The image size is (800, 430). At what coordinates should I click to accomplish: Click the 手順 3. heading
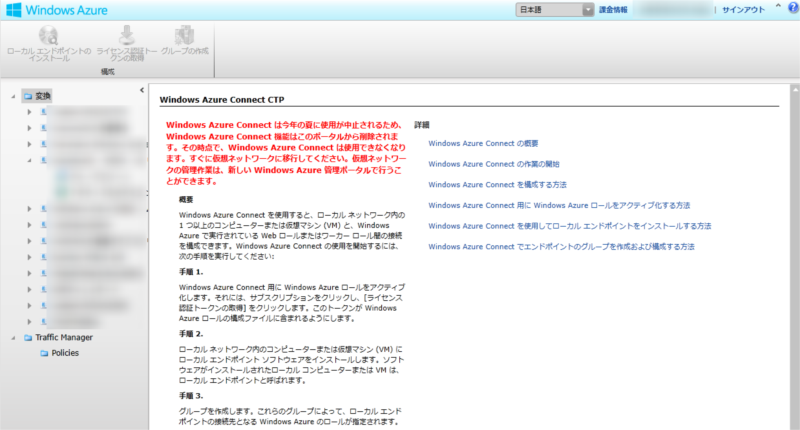pyautogui.click(x=191, y=395)
